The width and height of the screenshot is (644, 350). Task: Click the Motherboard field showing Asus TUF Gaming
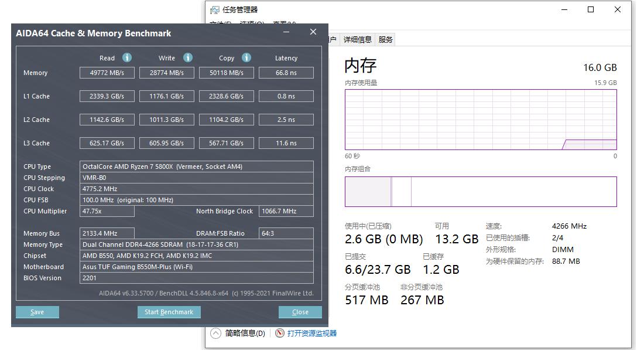196,267
